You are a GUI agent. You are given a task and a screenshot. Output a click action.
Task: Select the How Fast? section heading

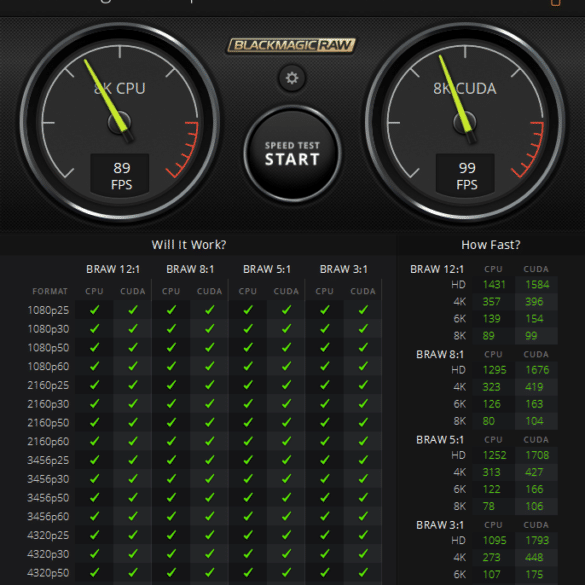point(491,245)
